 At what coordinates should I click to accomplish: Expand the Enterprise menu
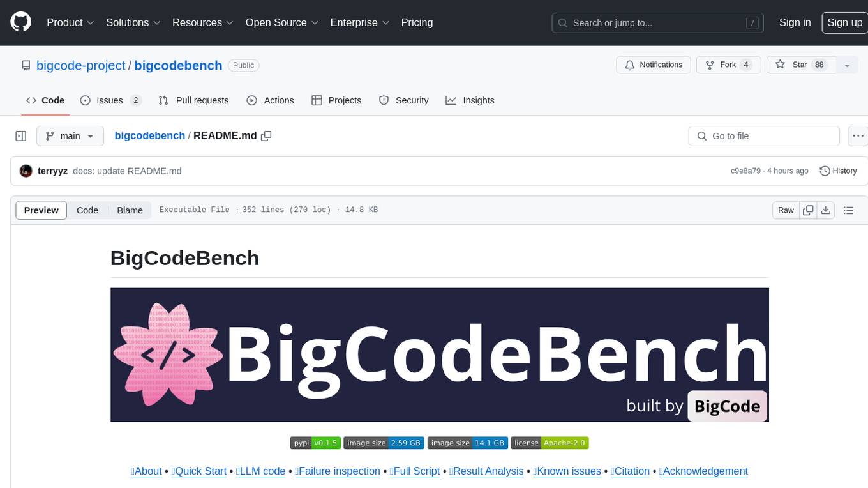point(359,22)
